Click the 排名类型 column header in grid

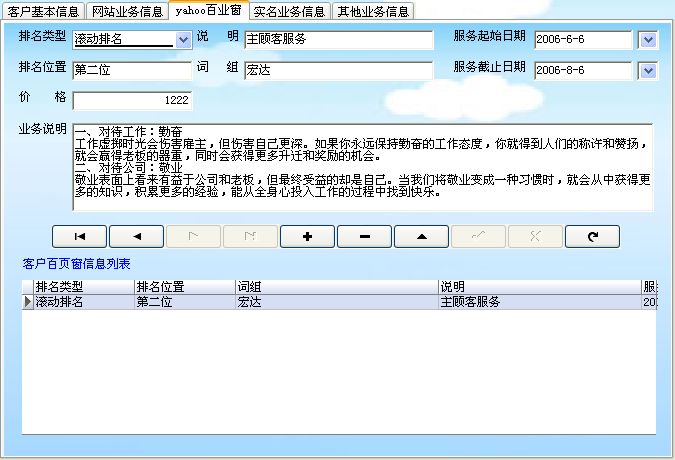tap(84, 287)
